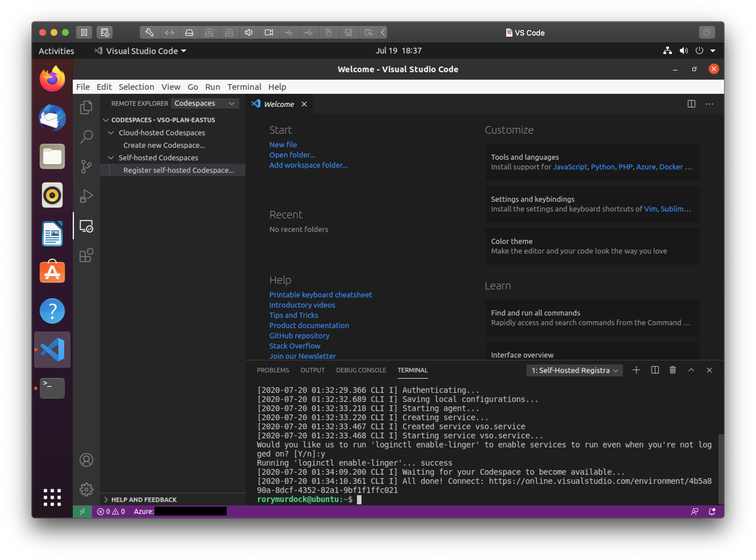Select the Remote Explorer activity bar icon
The image size is (756, 560).
(x=86, y=226)
